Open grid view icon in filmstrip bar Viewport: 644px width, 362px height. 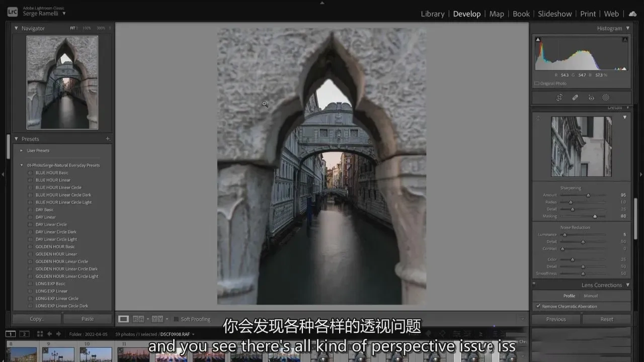tap(40, 334)
